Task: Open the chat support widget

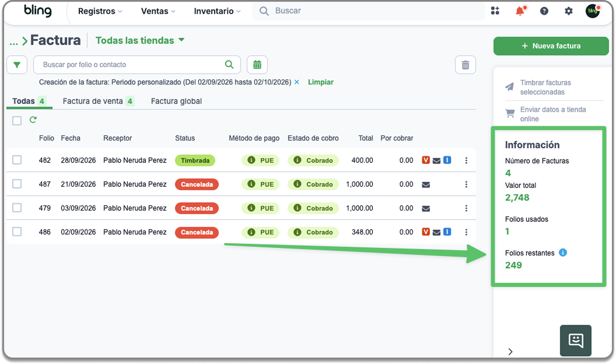Action: (575, 340)
